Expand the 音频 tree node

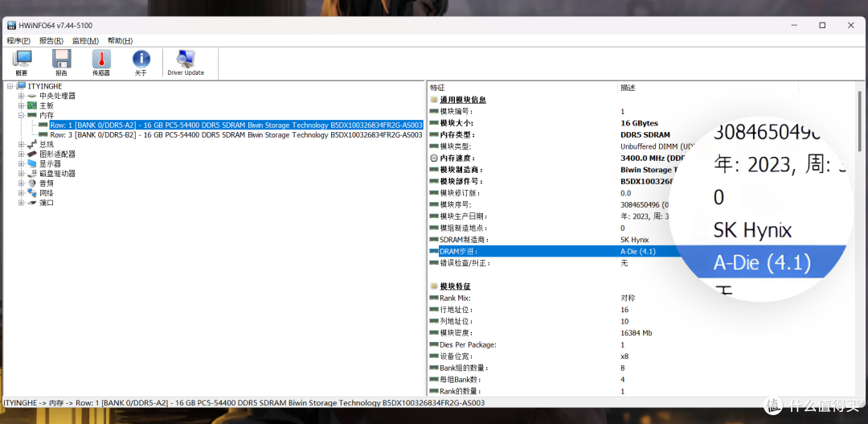point(22,183)
